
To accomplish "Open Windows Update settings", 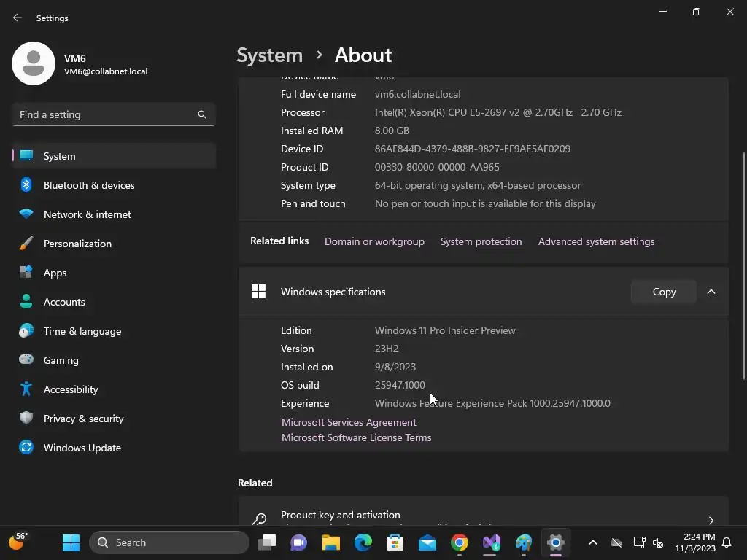I will click(x=113, y=448).
